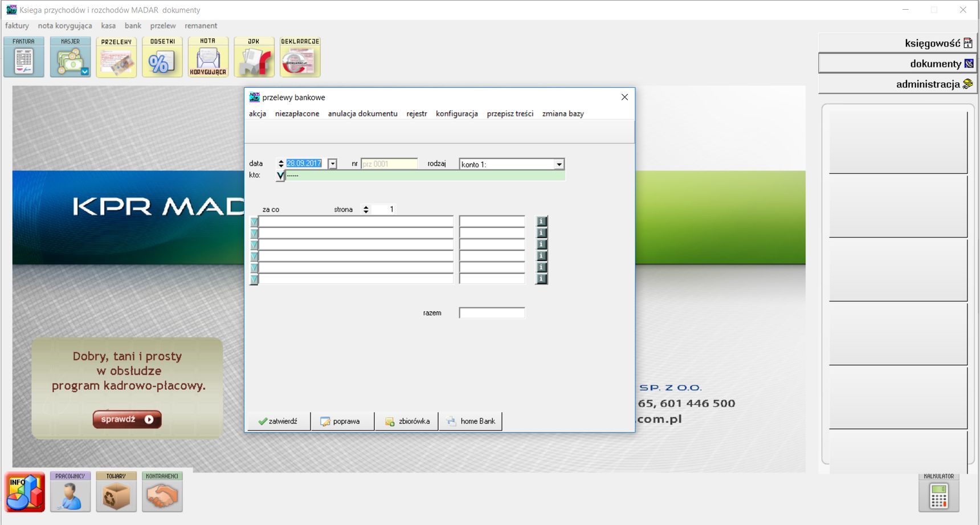Open the Deklaracje toolbar icon

[300, 57]
